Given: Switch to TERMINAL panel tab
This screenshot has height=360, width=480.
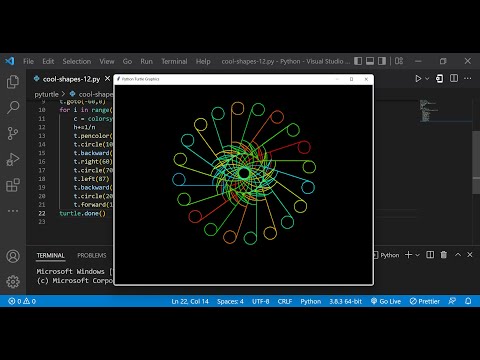Looking at the screenshot, I should pyautogui.click(x=50, y=255).
